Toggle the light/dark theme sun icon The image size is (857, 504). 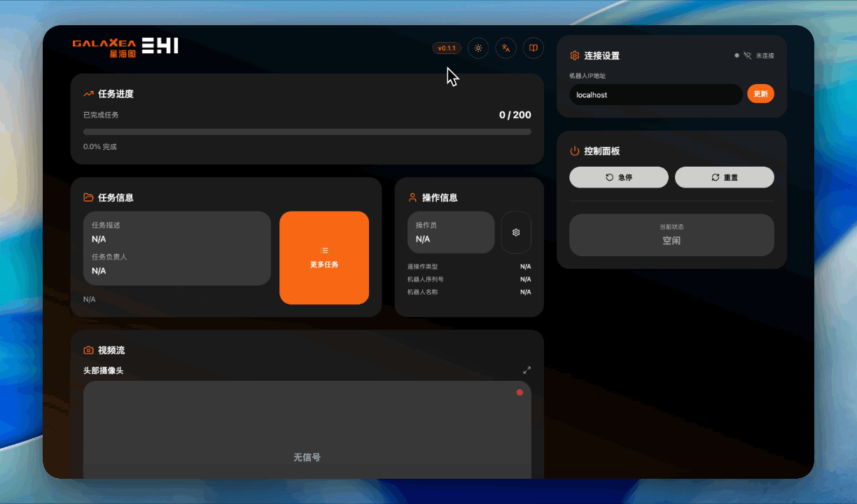tap(478, 48)
